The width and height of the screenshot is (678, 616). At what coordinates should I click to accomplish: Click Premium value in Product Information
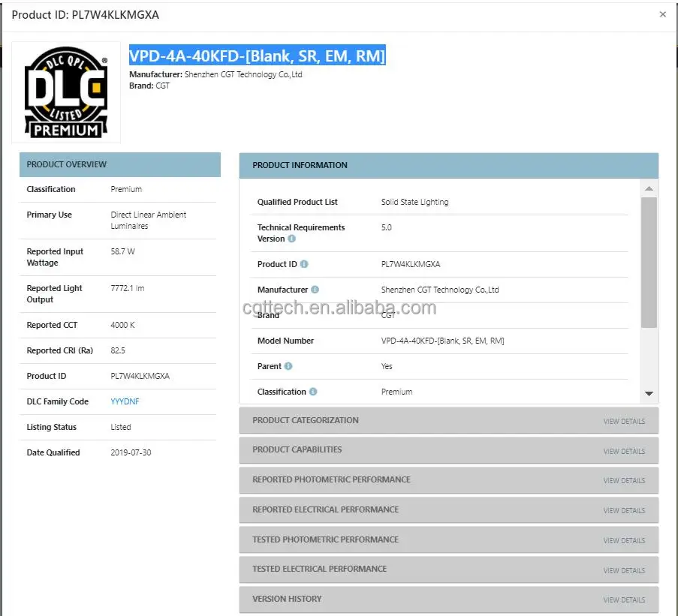(x=396, y=392)
